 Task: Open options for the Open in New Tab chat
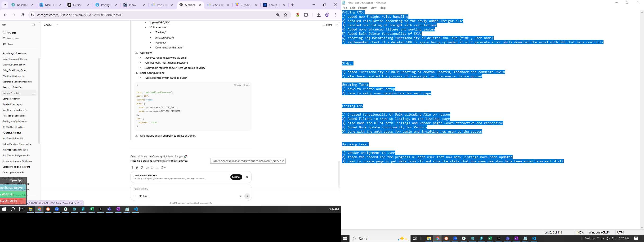33,93
